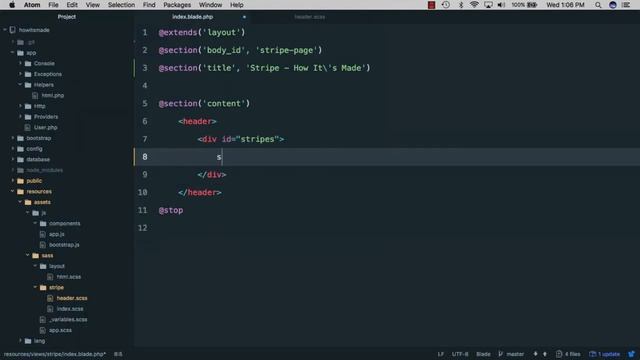This screenshot has width=640, height=360.
Task: Open Wi-Fi status in menu bar
Action: tap(474, 5)
